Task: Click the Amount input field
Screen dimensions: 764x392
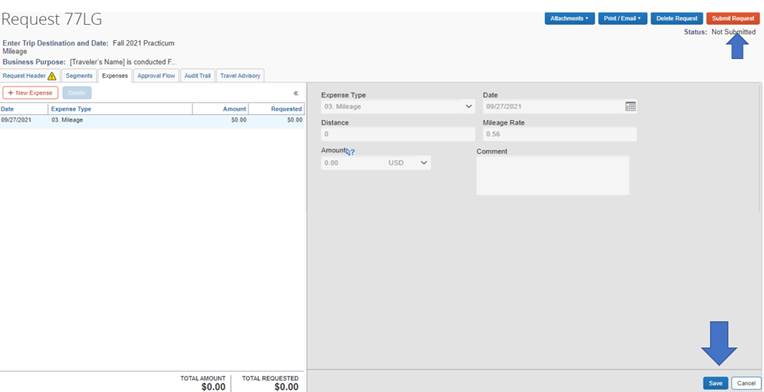Action: coord(353,163)
